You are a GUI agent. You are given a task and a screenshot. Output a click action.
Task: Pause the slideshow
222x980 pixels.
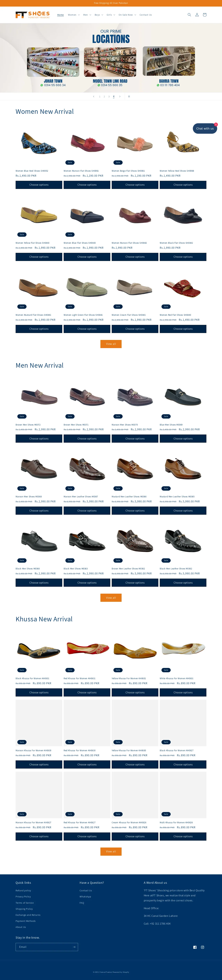point(129,97)
